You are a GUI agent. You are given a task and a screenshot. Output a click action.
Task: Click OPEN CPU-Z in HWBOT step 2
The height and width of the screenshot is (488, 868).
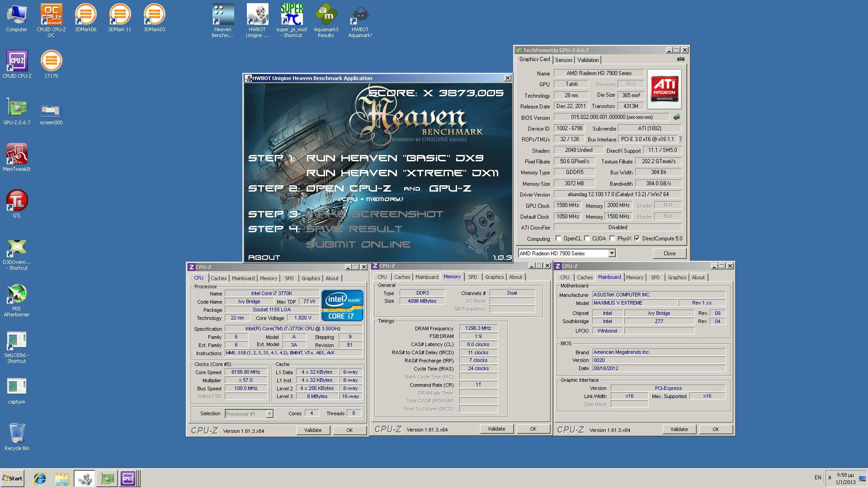tap(349, 188)
